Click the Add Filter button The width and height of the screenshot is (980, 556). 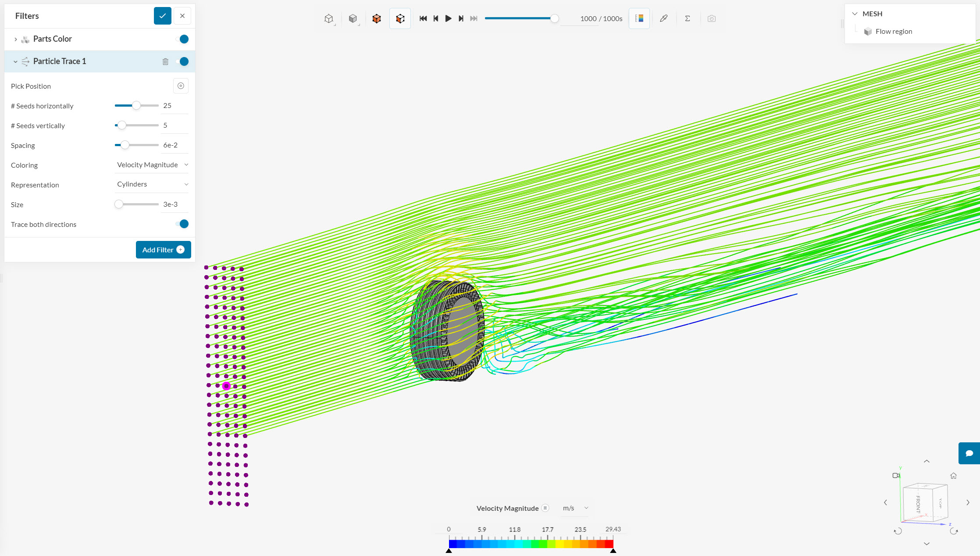(163, 249)
